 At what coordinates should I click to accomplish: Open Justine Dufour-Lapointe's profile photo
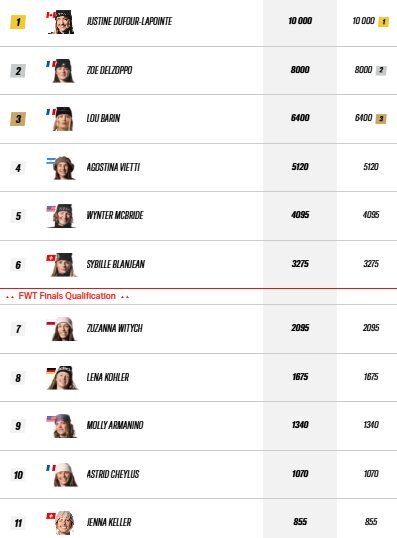click(61, 22)
